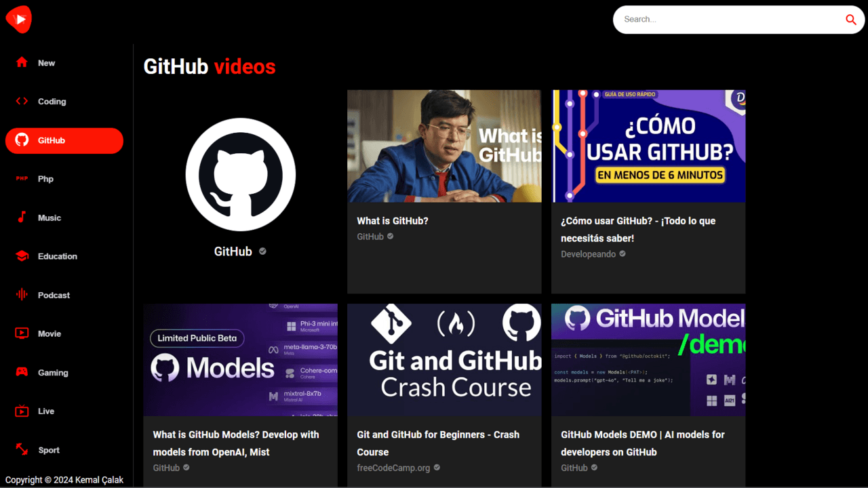Screen dimensions: 868x488
Task: Select the Sport category label
Action: 49,450
